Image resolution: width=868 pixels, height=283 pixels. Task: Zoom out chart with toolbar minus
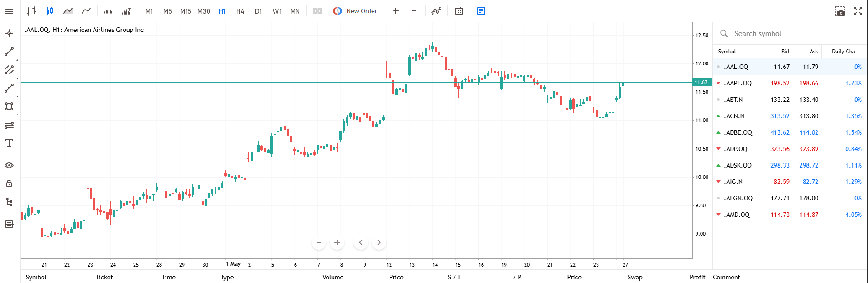(x=414, y=11)
